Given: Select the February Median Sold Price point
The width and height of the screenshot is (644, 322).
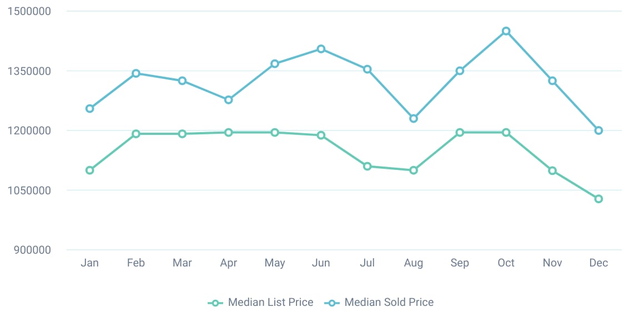Looking at the screenshot, I should tap(136, 73).
